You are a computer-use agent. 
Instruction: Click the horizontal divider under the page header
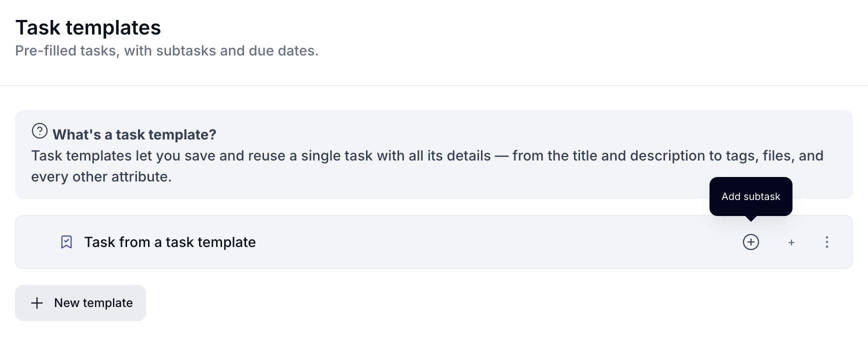tap(434, 85)
